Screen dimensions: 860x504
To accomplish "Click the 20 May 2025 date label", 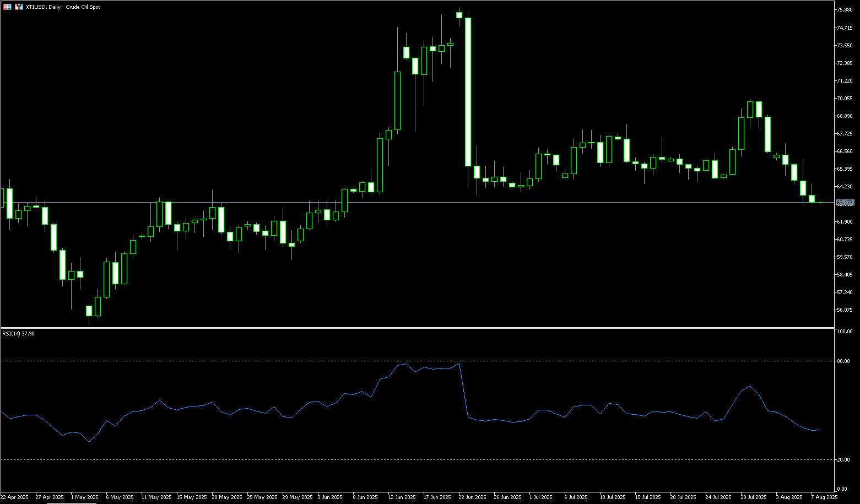I will (226, 497).
